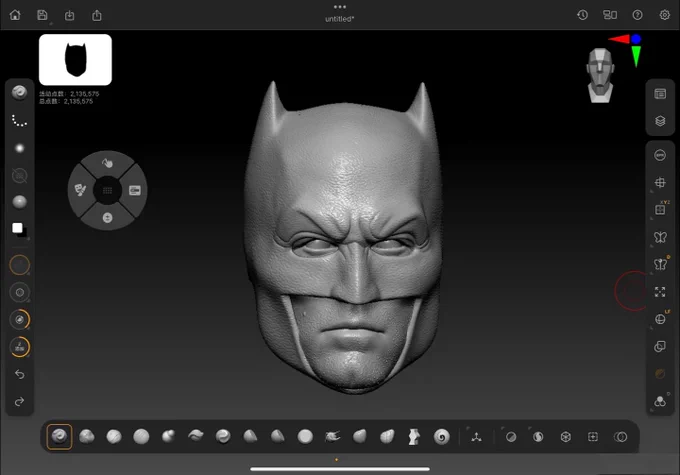Tap the masks-and-brush segment of radial menu
680x475 pixels.
[80, 190]
